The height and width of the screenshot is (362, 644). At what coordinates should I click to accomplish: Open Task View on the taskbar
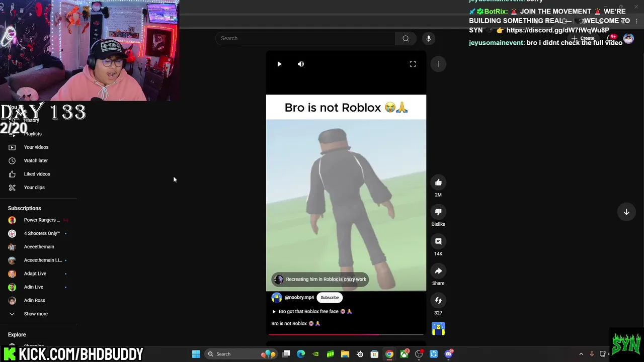coord(286,354)
